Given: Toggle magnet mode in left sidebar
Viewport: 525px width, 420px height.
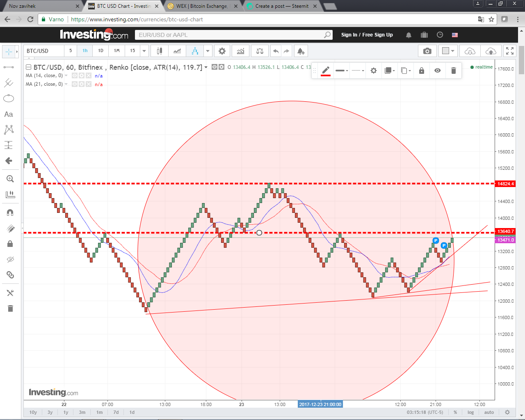Looking at the screenshot, I should tap(10, 212).
